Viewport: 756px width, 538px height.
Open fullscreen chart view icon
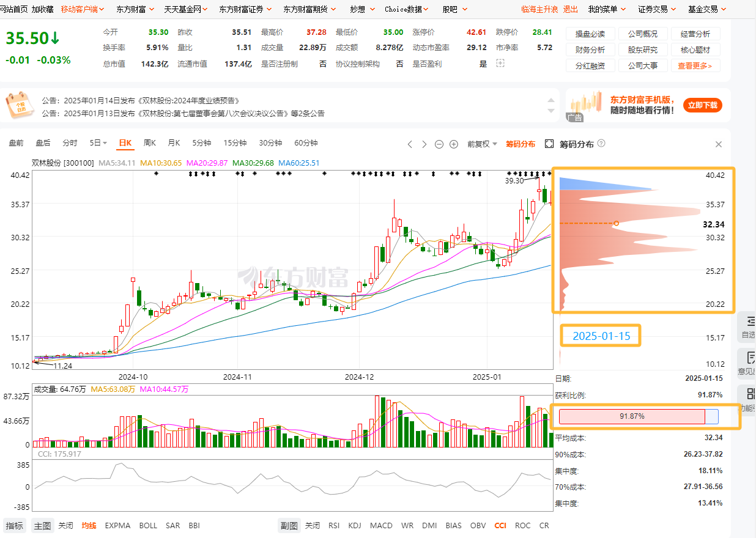(x=549, y=144)
